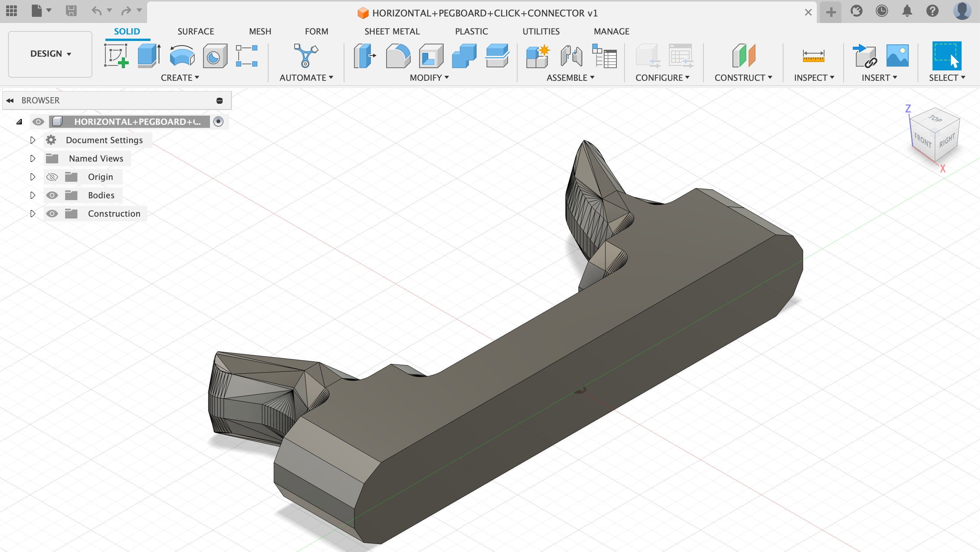Click the Automate shape optimization icon
This screenshot has height=552, width=980.
coord(305,56)
